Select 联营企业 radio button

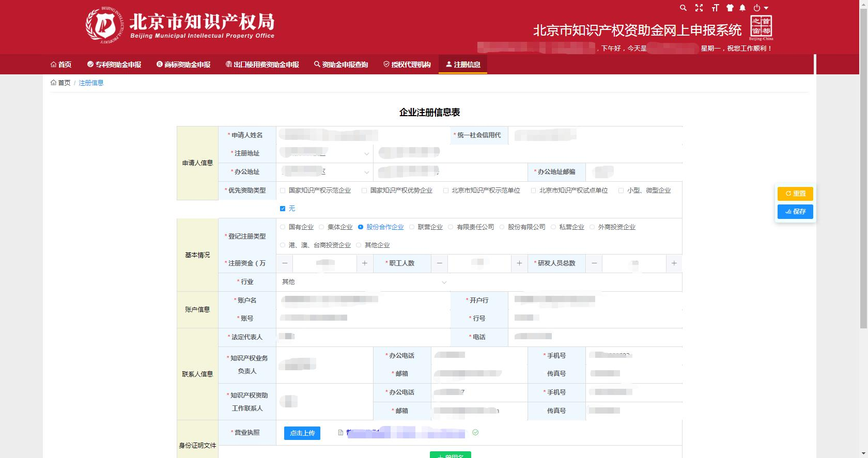tap(412, 227)
